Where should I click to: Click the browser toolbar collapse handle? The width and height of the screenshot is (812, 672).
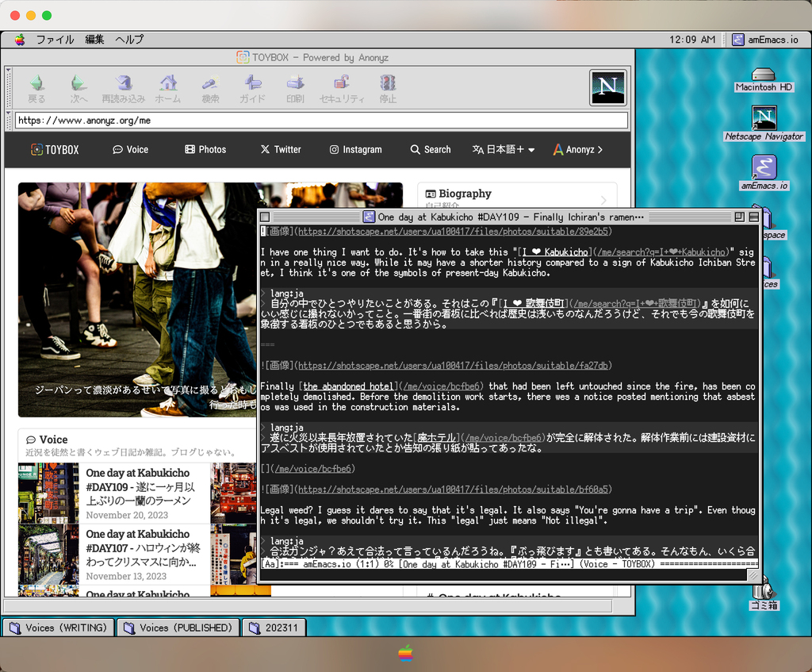(9, 88)
